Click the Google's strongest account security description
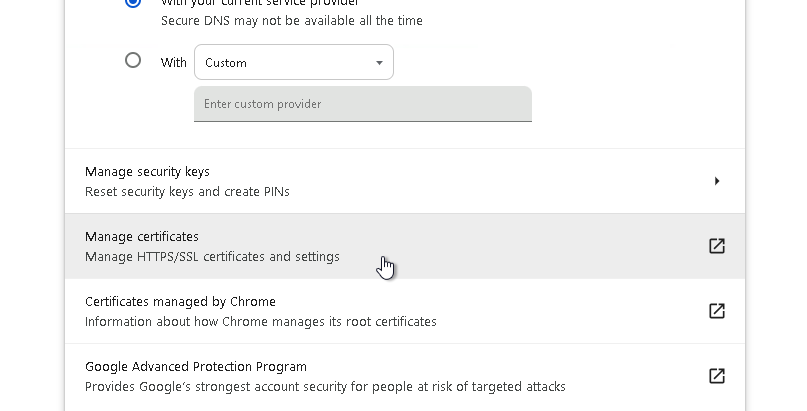 [325, 387]
